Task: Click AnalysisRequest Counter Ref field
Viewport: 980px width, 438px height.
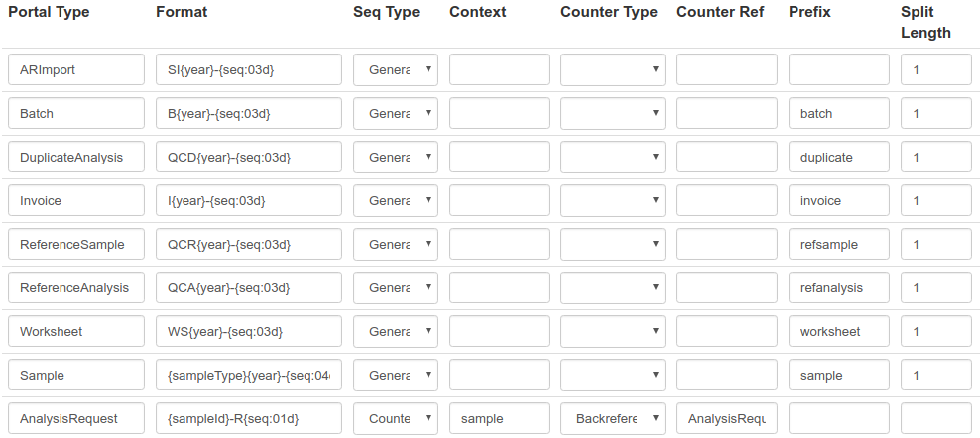Action: point(726,419)
